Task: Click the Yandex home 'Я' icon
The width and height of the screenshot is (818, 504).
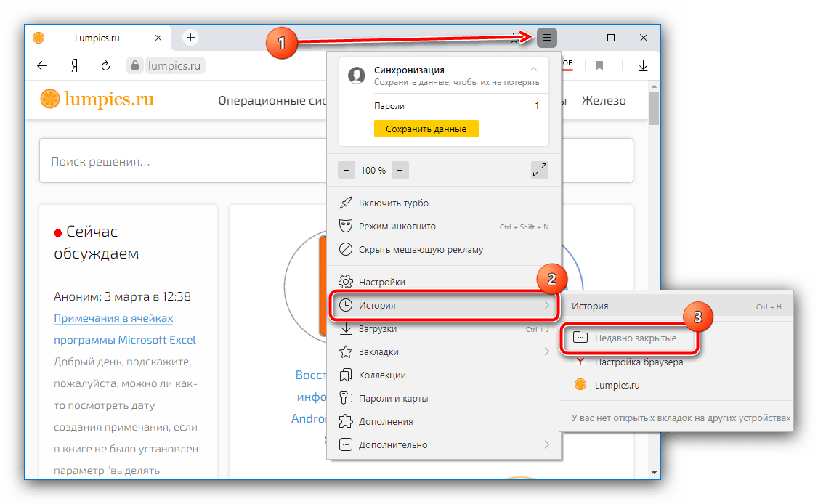Action: 74,66
